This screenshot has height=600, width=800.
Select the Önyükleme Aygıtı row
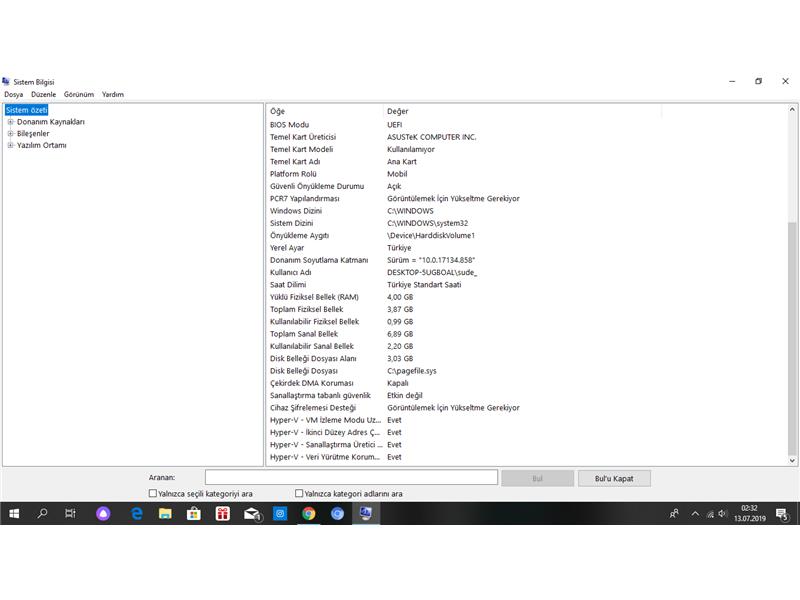click(527, 236)
